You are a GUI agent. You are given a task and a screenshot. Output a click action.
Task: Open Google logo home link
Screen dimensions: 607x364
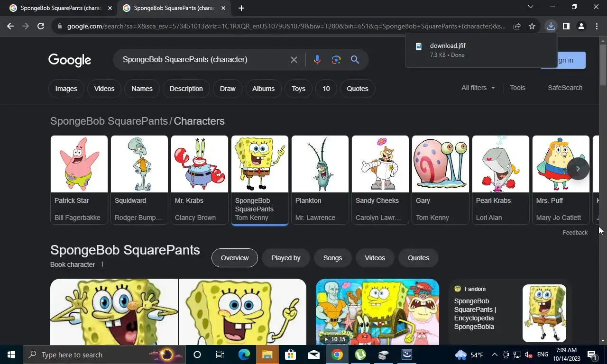click(70, 60)
